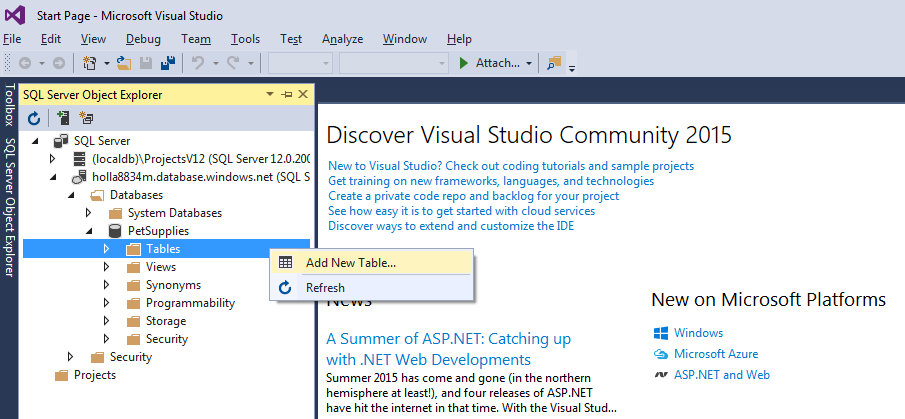Click Refresh icon in Object Explorer toolbar
The width and height of the screenshot is (905, 419).
(x=33, y=118)
